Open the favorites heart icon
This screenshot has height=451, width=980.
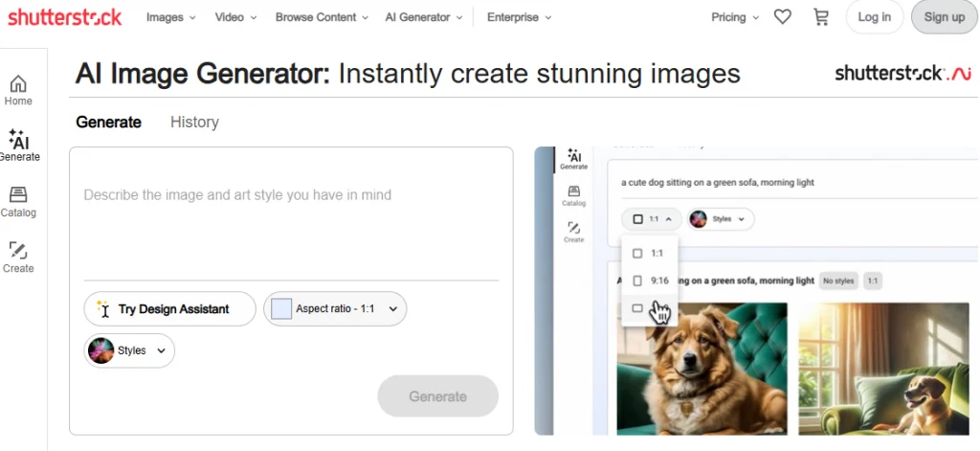(783, 17)
